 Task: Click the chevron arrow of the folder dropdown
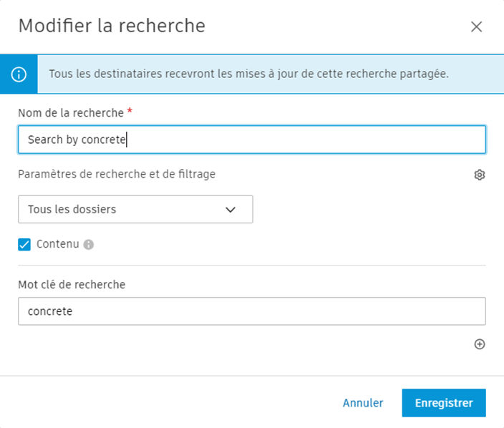click(x=231, y=210)
